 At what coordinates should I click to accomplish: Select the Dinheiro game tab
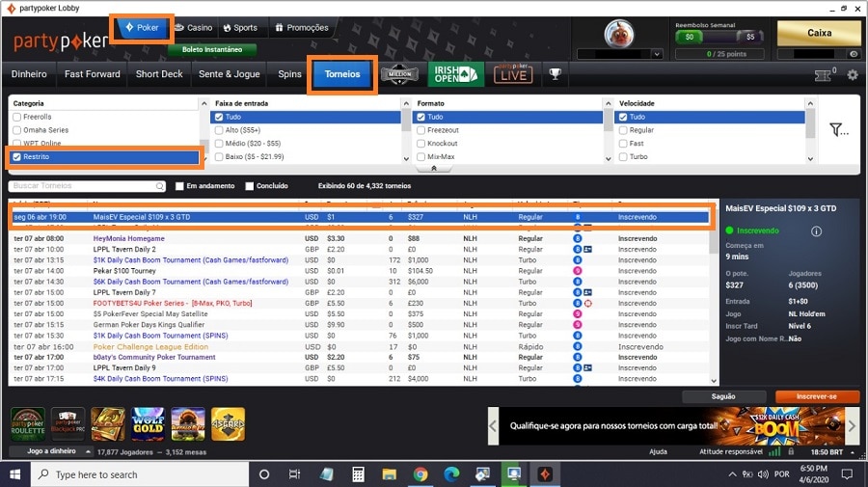(29, 74)
